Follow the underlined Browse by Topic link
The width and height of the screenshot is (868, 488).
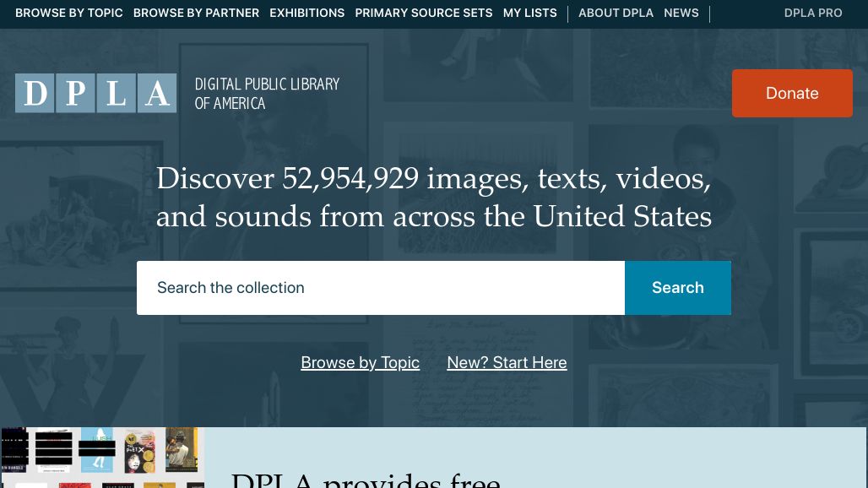pyautogui.click(x=360, y=362)
